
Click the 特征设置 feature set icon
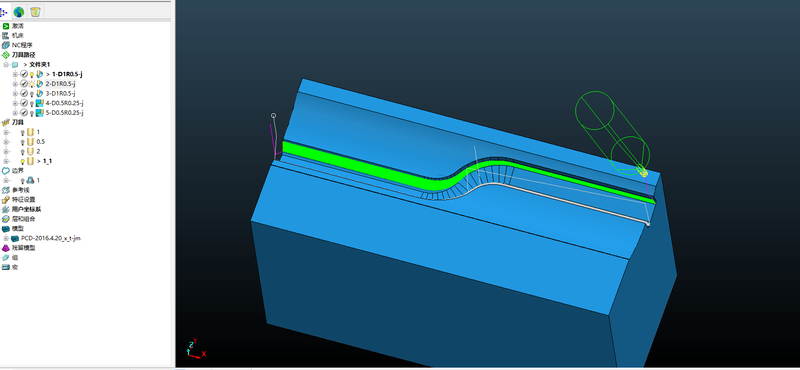[x=6, y=200]
